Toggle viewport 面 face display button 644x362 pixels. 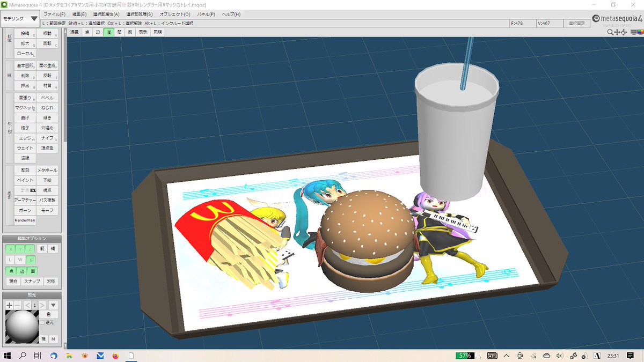coord(108,32)
